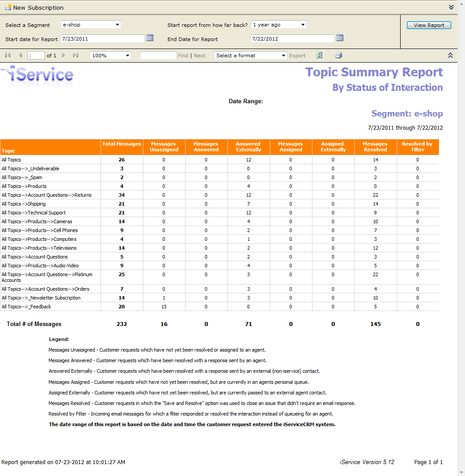Click the Find text search box
Image resolution: width=465 pixels, height=476 pixels.
(x=158, y=56)
